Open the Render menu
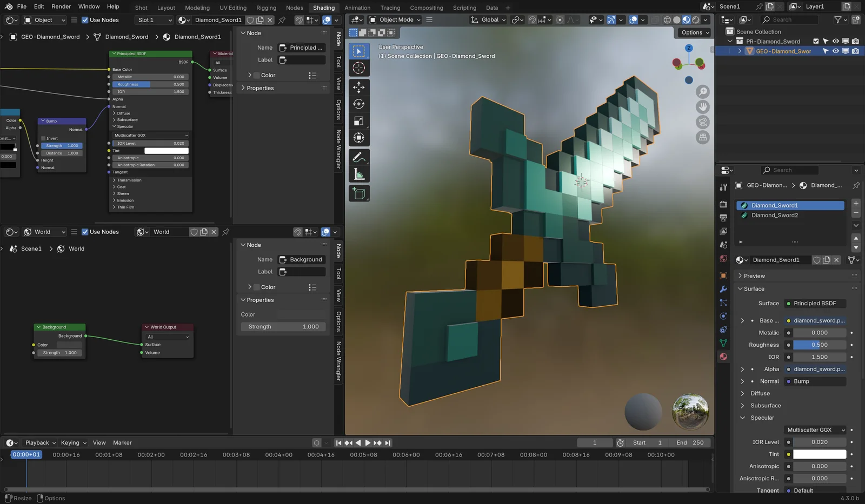 pyautogui.click(x=61, y=6)
